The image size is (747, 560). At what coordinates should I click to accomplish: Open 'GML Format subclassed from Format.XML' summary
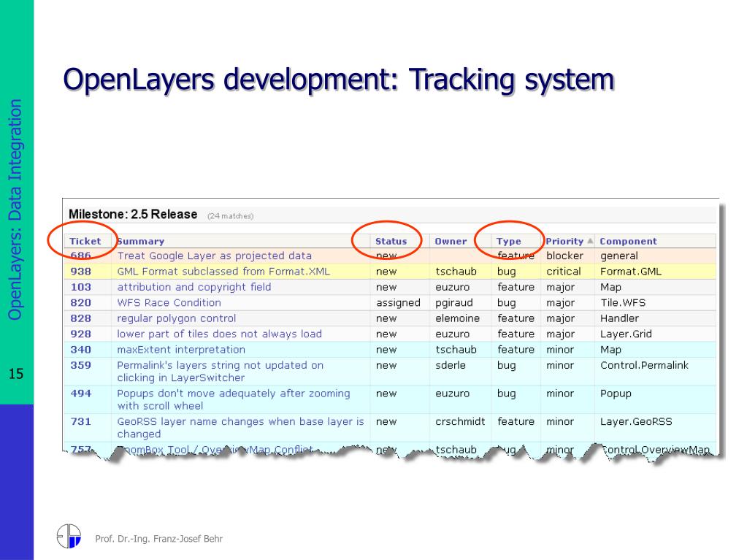223,272
